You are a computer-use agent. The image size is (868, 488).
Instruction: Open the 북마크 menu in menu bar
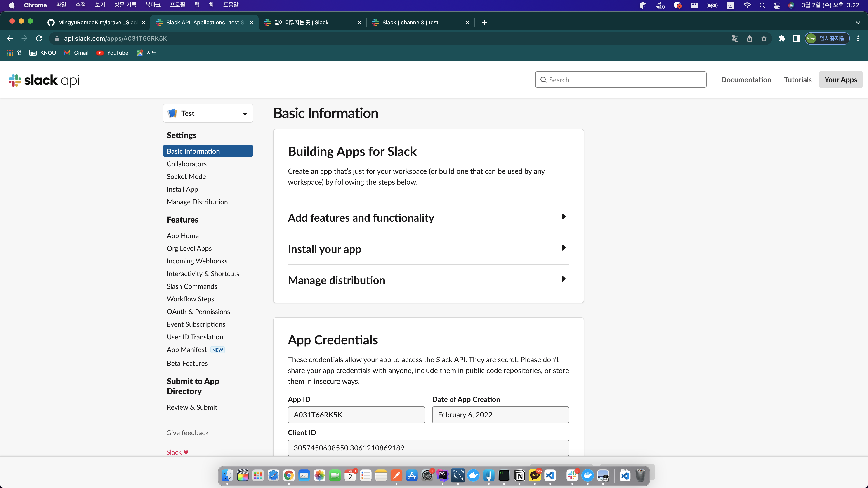tap(153, 5)
